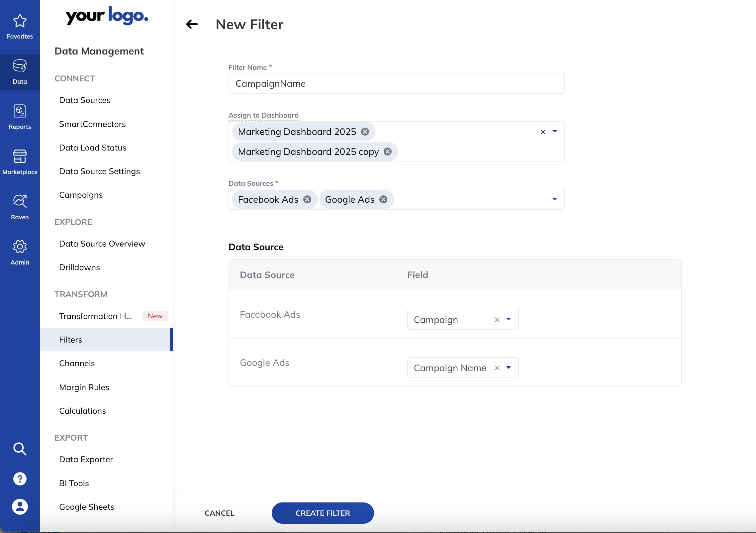The height and width of the screenshot is (533, 756).
Task: Open the Favorites star icon
Action: [x=20, y=21]
